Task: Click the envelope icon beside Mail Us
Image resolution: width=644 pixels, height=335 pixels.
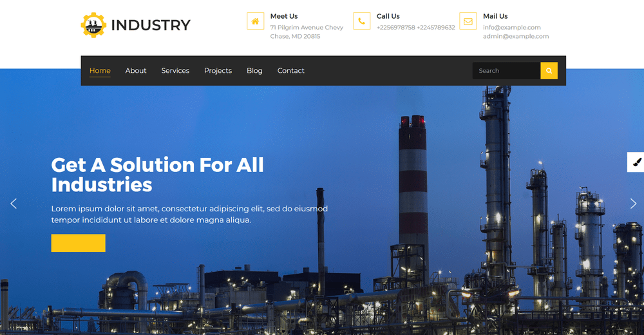Action: point(468,21)
